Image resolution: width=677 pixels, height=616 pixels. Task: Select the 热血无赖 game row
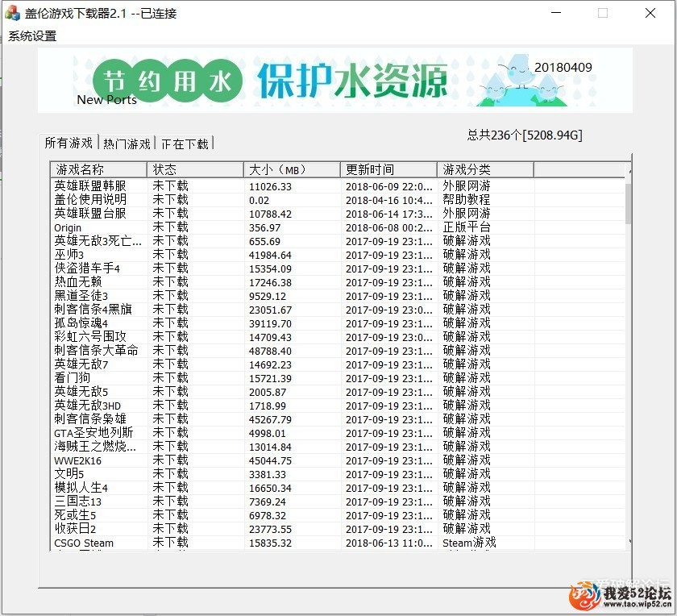(x=338, y=282)
